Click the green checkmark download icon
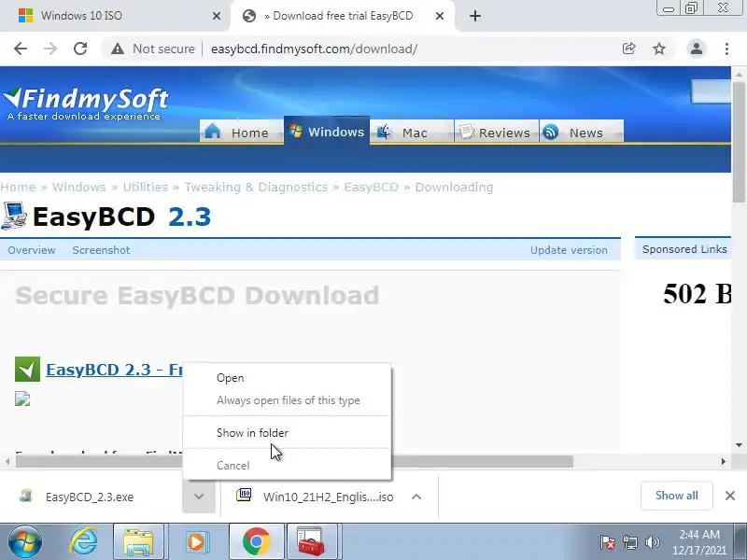 tap(28, 369)
